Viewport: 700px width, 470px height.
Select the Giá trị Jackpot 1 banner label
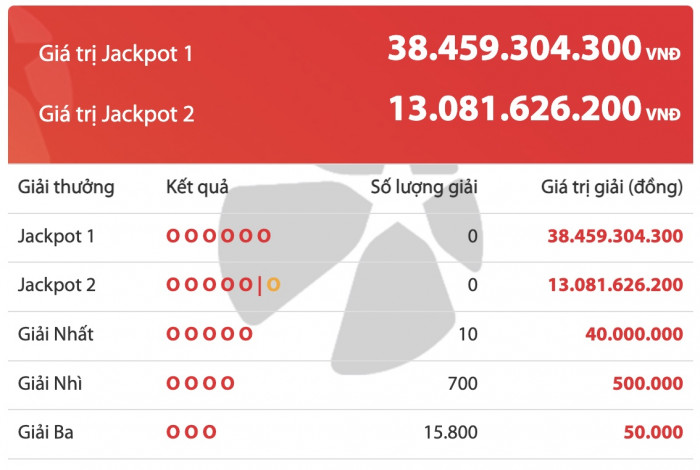point(116,52)
